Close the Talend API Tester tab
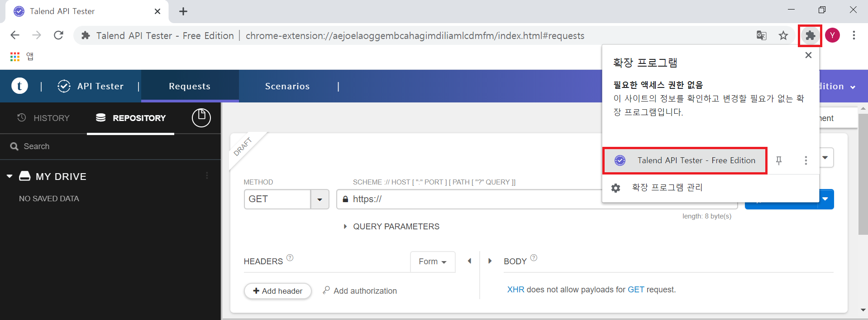 [157, 11]
